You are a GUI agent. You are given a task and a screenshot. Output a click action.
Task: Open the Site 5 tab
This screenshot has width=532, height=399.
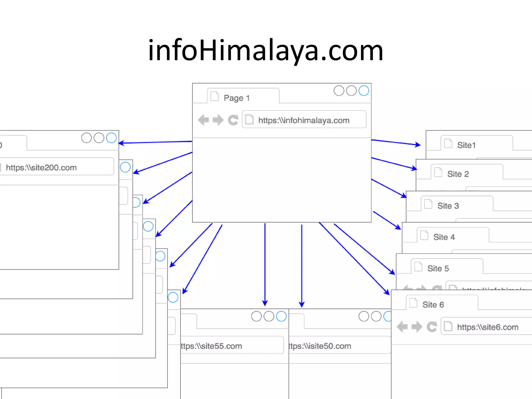[x=447, y=266]
